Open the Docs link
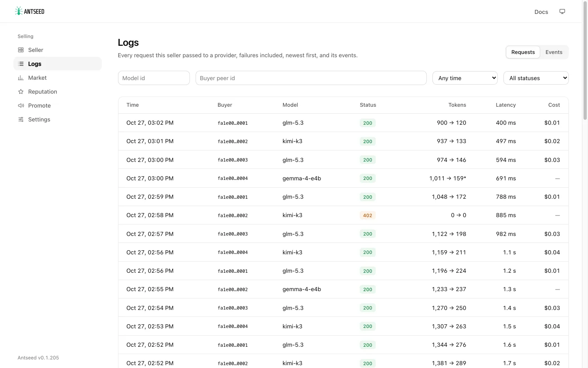The height and width of the screenshot is (368, 588). click(541, 12)
